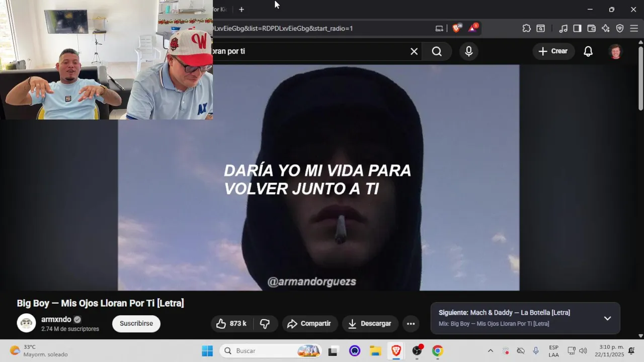Open the YouTube account avatar menu
The height and width of the screenshot is (362, 644).
click(615, 51)
